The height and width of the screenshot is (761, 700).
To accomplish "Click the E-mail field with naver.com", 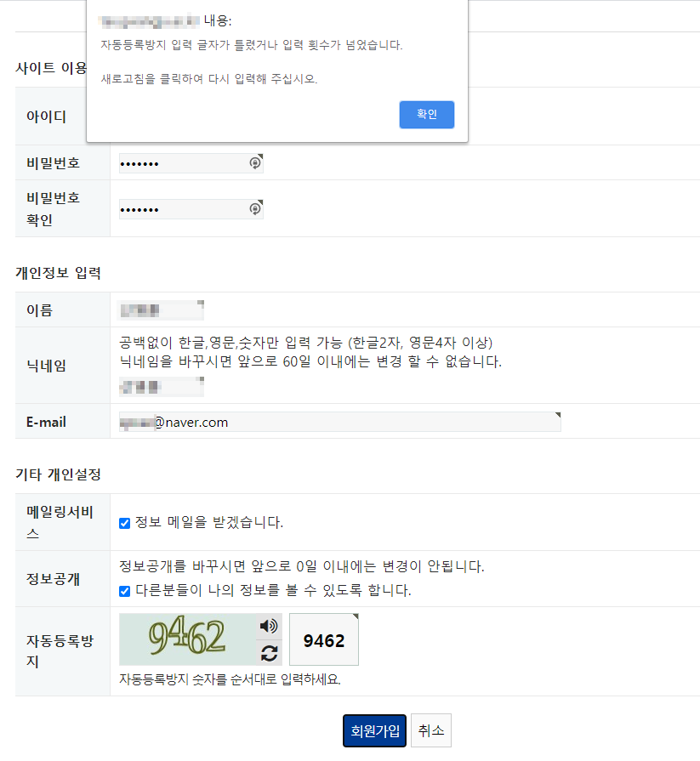I will (x=340, y=423).
